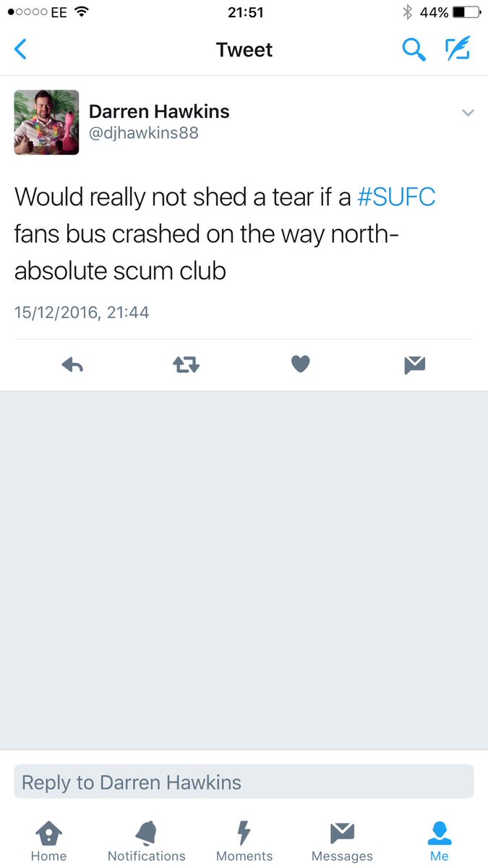Open Notifications tab

pos(147,842)
